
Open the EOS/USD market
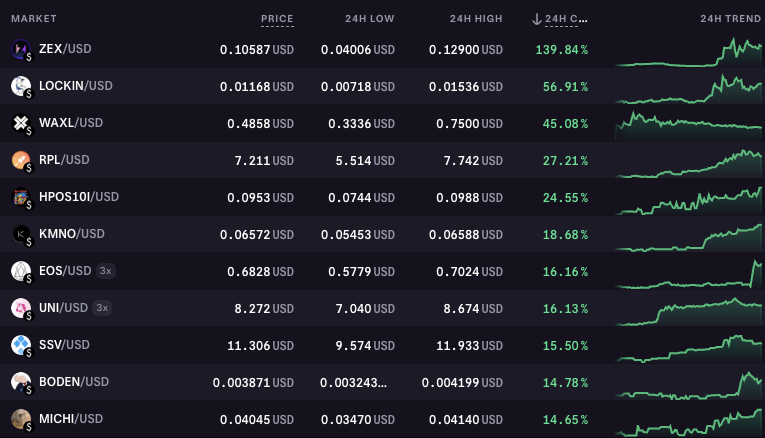coord(65,271)
